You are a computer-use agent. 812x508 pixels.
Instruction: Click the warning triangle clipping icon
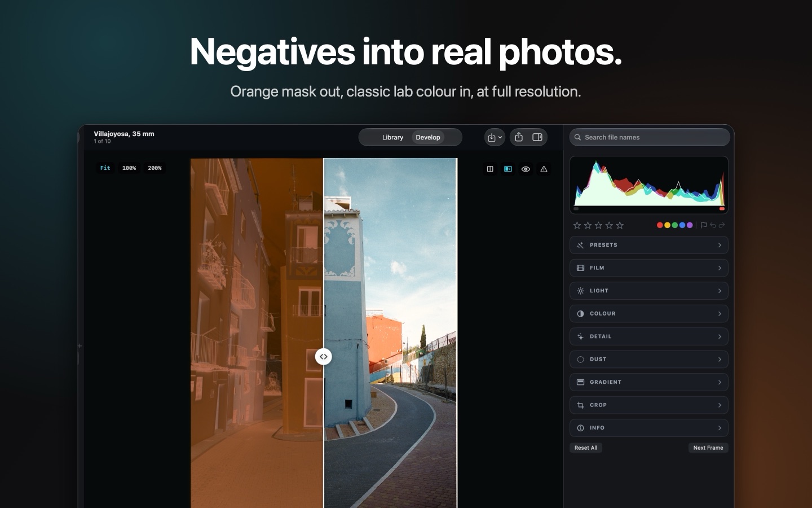pos(544,169)
